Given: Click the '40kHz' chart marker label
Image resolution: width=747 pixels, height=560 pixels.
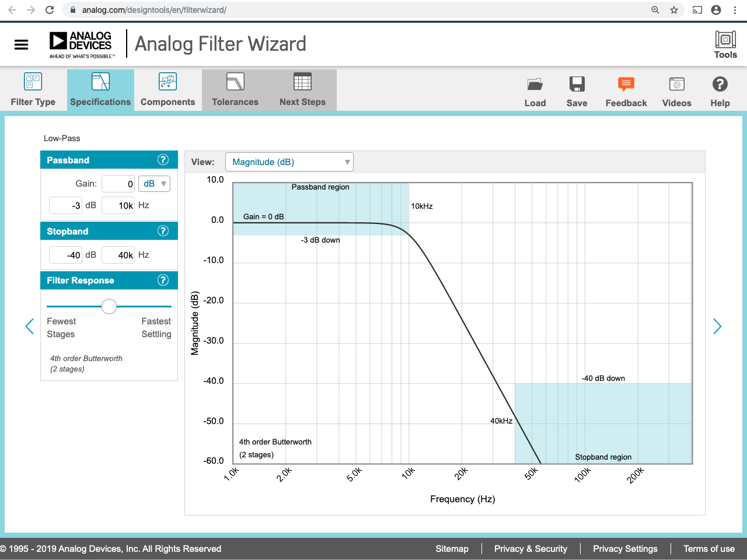Looking at the screenshot, I should point(501,421).
